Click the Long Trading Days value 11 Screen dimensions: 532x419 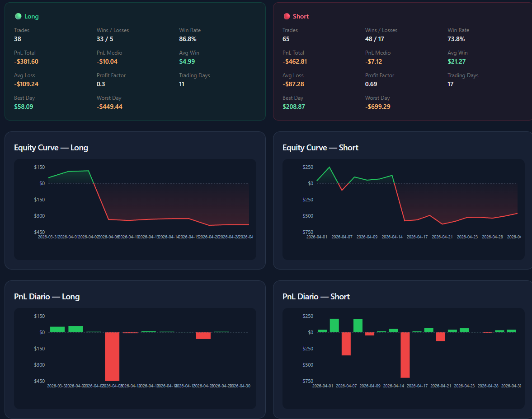click(182, 84)
